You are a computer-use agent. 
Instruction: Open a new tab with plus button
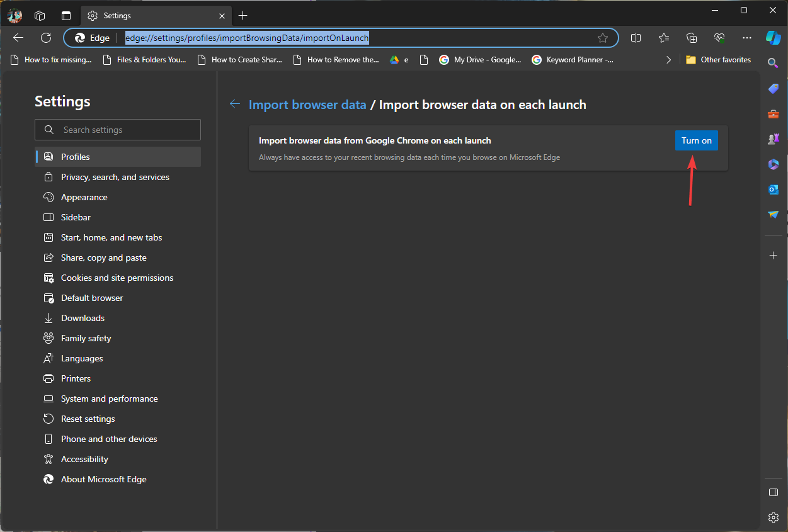point(243,16)
